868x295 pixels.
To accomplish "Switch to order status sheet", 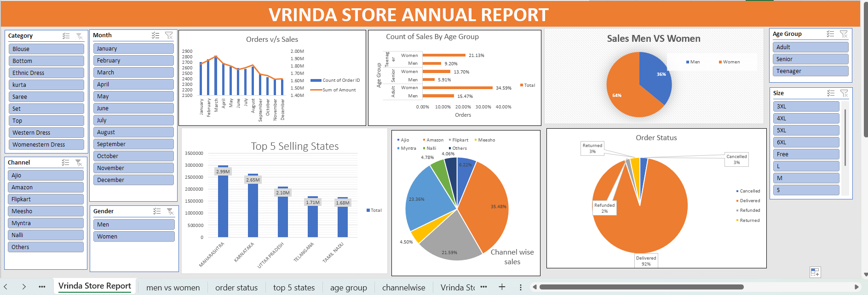I will click(x=236, y=288).
